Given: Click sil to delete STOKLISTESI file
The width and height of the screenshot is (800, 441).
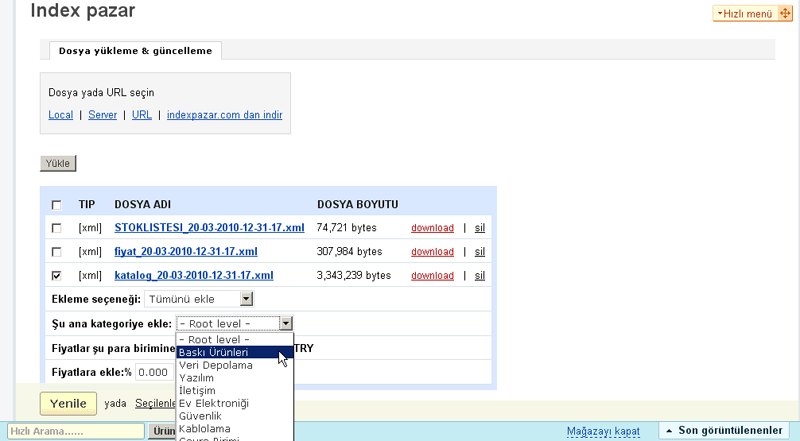Looking at the screenshot, I should tap(480, 228).
